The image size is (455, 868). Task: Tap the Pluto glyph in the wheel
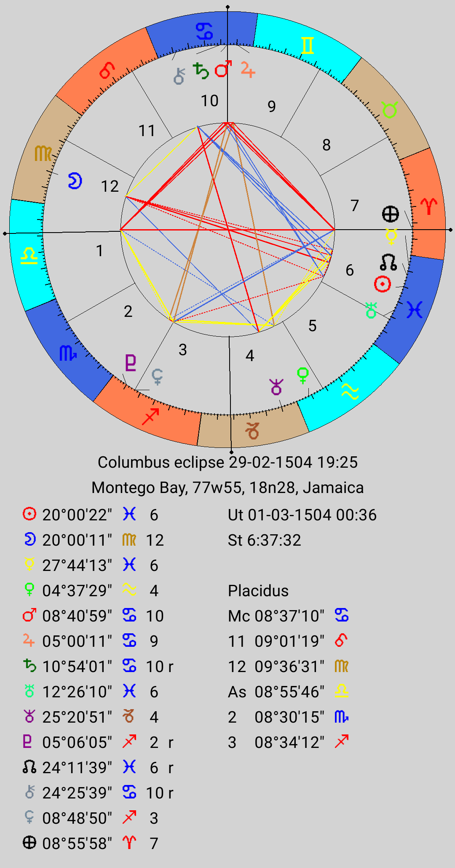click(131, 363)
